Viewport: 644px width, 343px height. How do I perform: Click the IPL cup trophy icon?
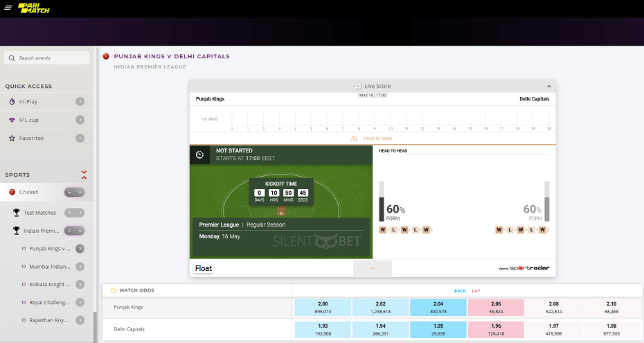point(12,120)
